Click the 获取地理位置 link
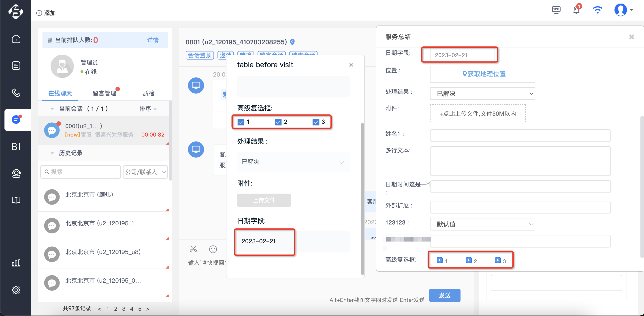 pos(484,74)
